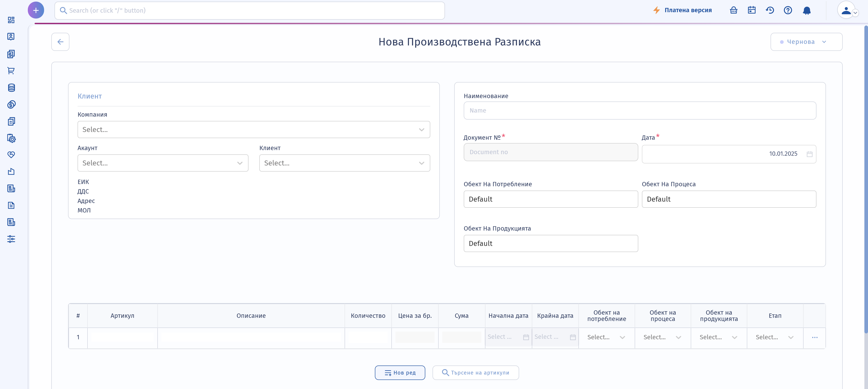Open calendar picker in Дата field
The image size is (868, 389).
click(809, 154)
